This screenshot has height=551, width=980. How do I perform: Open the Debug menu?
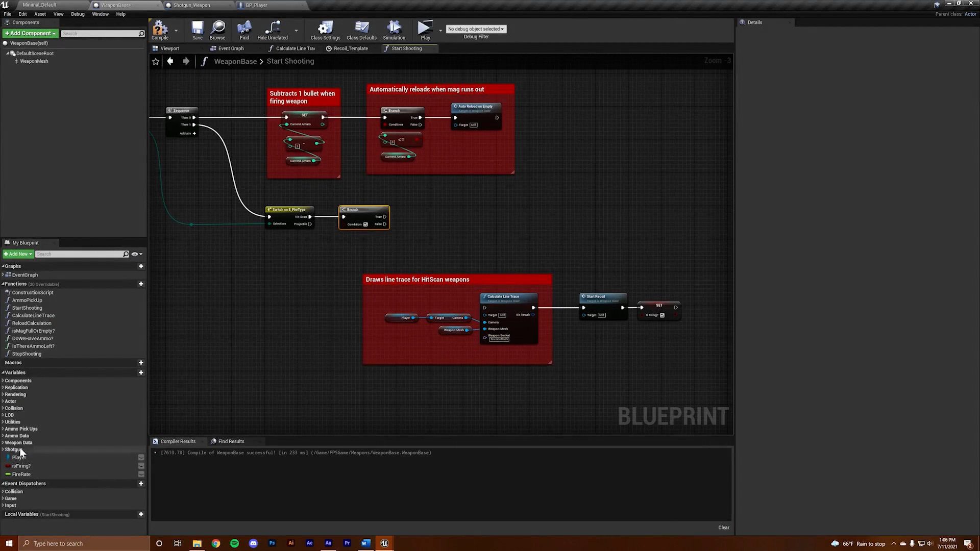point(78,14)
